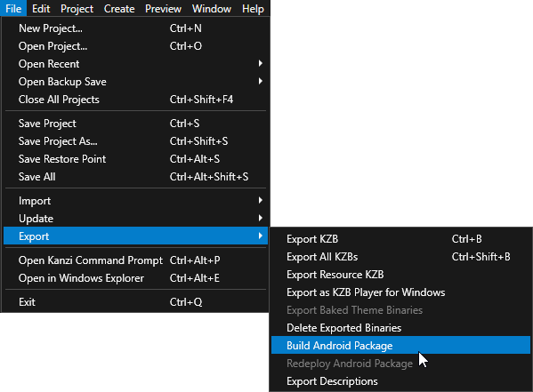Choose Save Project As entry
This screenshot has width=533, height=392.
135,141
